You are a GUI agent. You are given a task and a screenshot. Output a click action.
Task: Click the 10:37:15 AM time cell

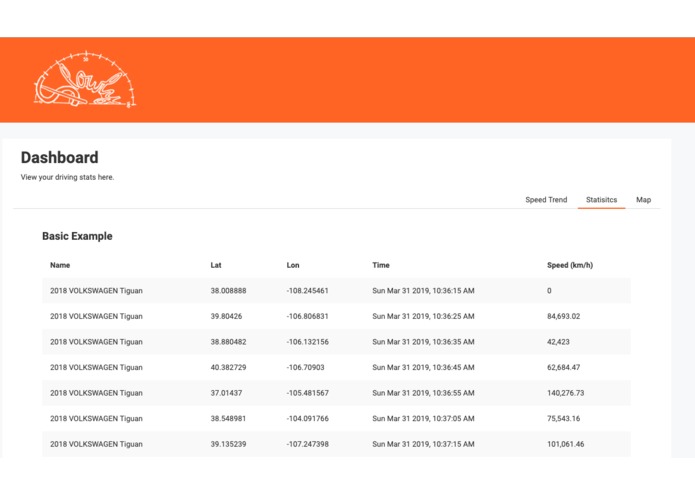(x=423, y=444)
